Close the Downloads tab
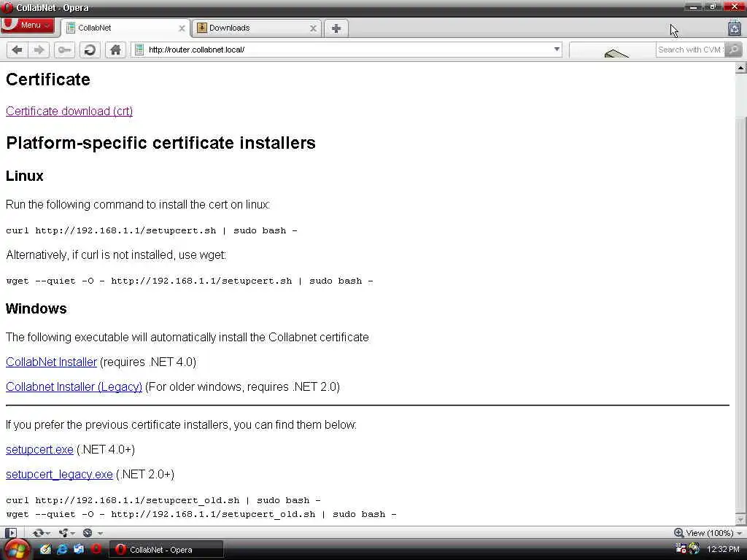Viewport: 747px width, 560px height. point(313,28)
